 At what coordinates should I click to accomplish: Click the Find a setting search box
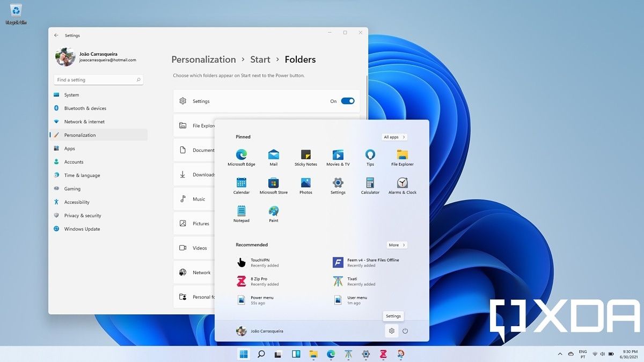click(x=98, y=79)
